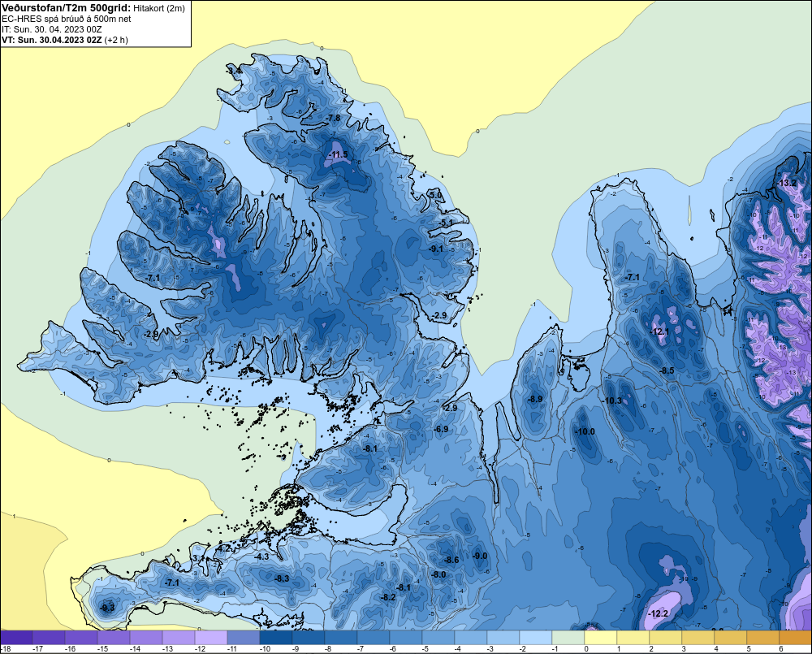Click the -10.0 temperature label
The height and width of the screenshot is (654, 812).
pyautogui.click(x=585, y=431)
